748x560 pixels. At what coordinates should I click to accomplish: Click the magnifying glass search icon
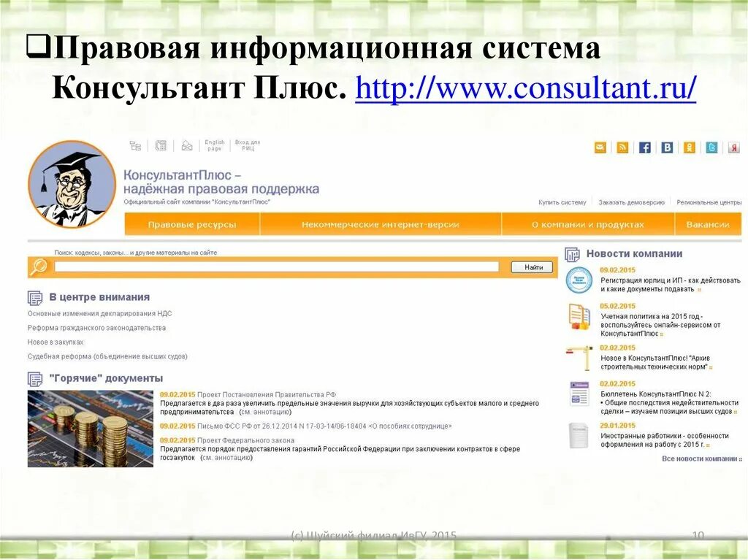[x=38, y=267]
